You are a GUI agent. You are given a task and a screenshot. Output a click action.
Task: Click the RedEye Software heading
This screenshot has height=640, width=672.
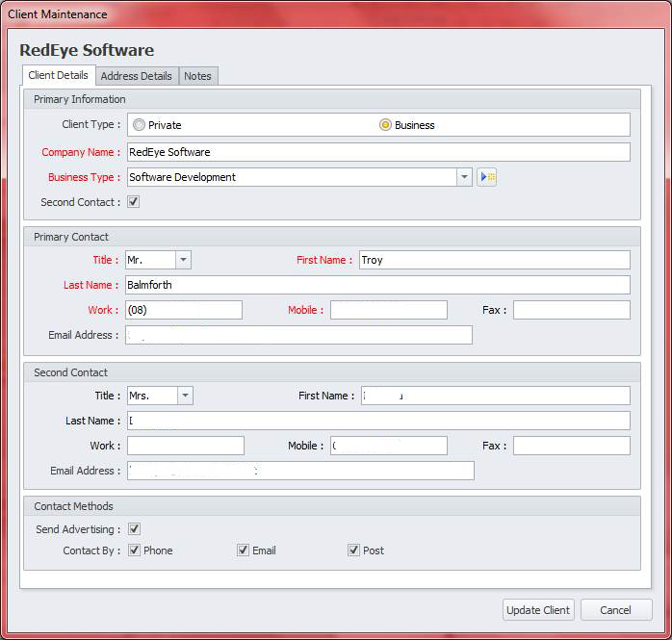click(x=87, y=50)
